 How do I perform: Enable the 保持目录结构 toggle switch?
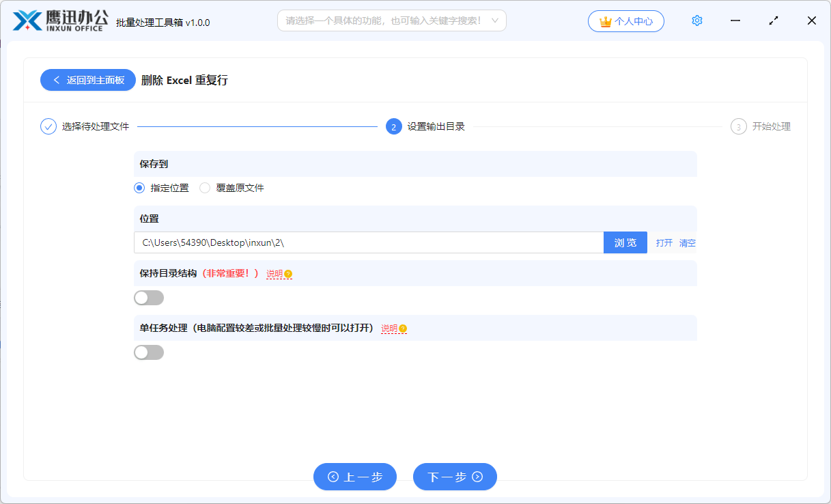pyautogui.click(x=149, y=297)
